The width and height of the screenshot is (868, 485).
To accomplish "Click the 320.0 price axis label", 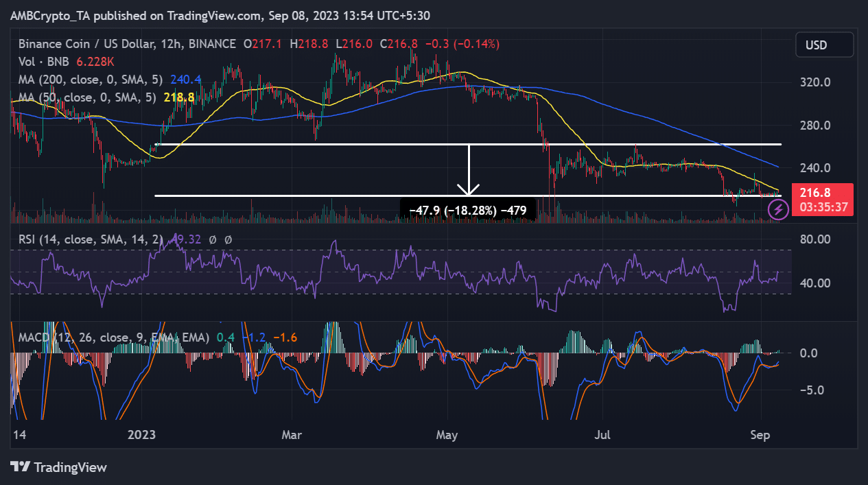I will pyautogui.click(x=817, y=82).
